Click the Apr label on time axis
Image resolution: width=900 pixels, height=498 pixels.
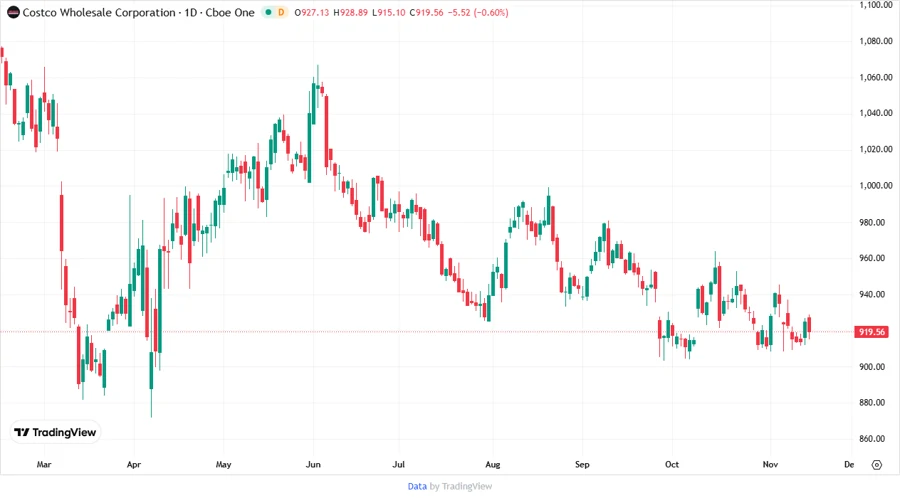(x=134, y=464)
